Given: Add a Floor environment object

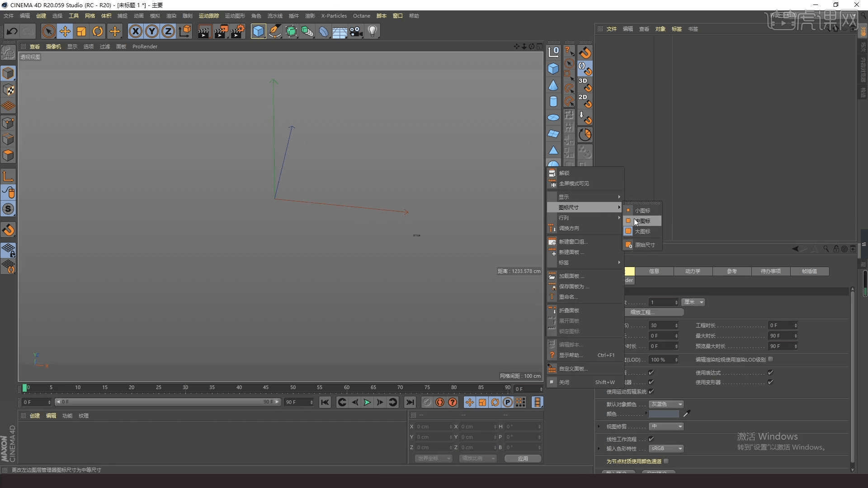Looking at the screenshot, I should coord(340,31).
